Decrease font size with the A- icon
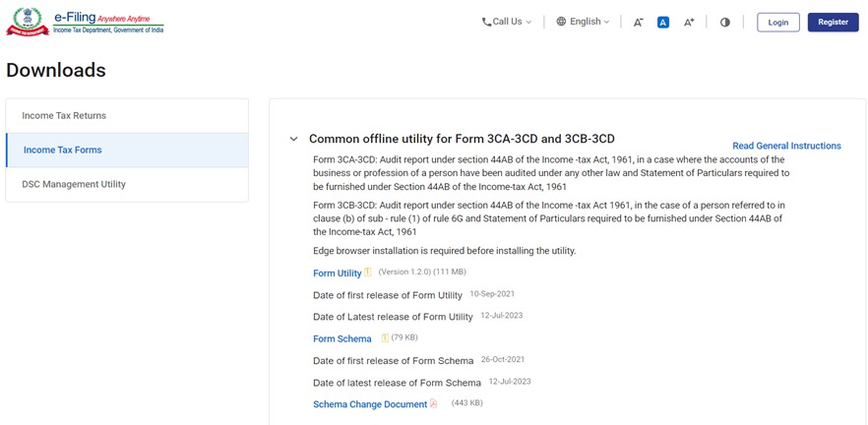This screenshot has width=868, height=425. click(x=638, y=23)
